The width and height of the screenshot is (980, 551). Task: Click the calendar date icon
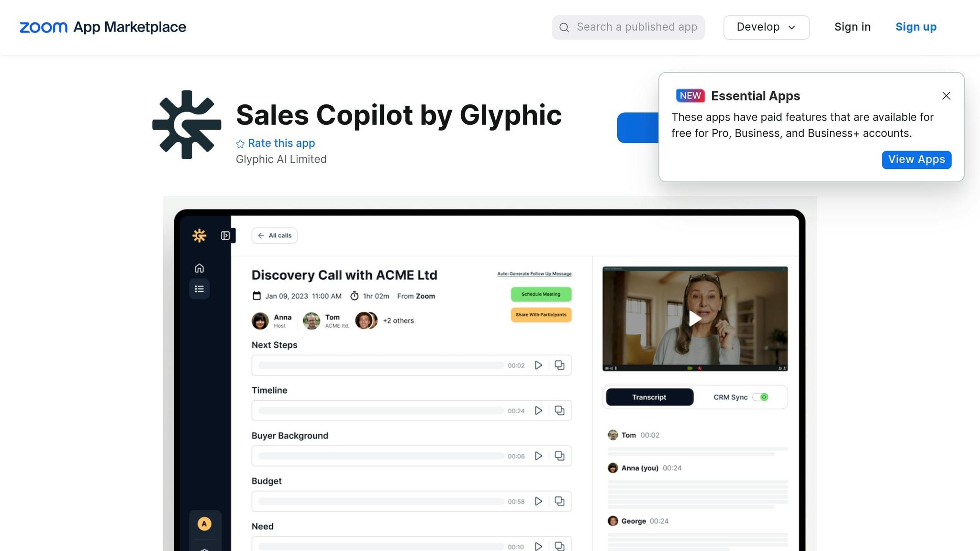pyautogui.click(x=257, y=296)
